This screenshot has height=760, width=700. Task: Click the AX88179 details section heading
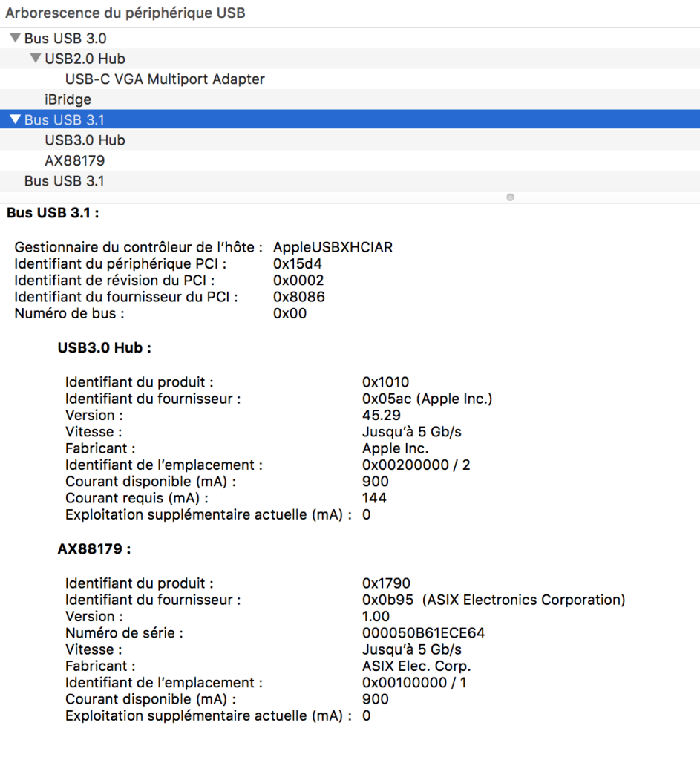tap(94, 549)
